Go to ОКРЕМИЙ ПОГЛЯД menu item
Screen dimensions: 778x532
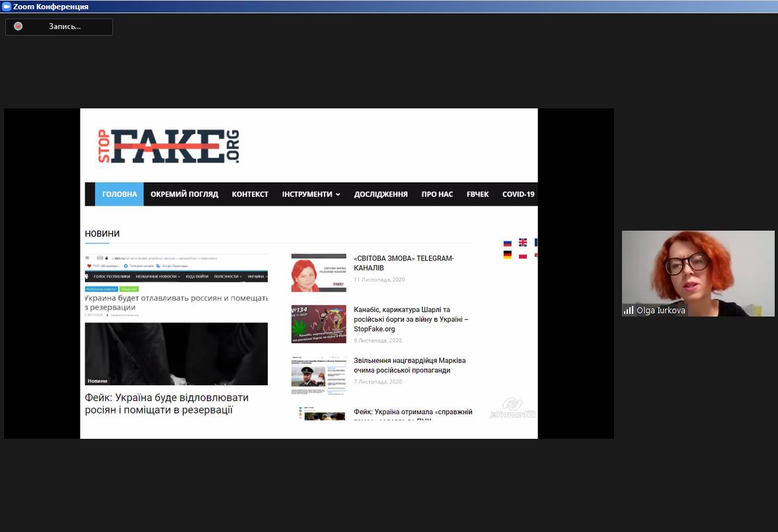click(184, 194)
